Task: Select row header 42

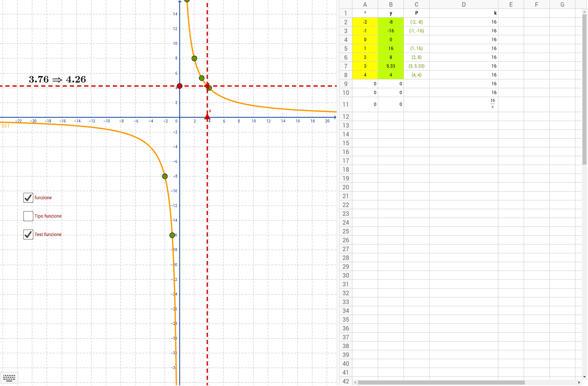Action: point(346,381)
